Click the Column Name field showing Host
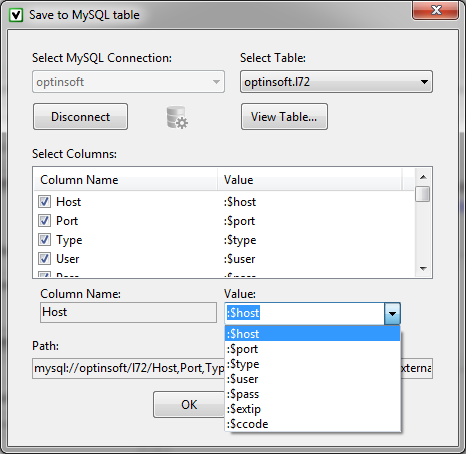Viewport: 466px width, 454px height. pyautogui.click(x=128, y=312)
